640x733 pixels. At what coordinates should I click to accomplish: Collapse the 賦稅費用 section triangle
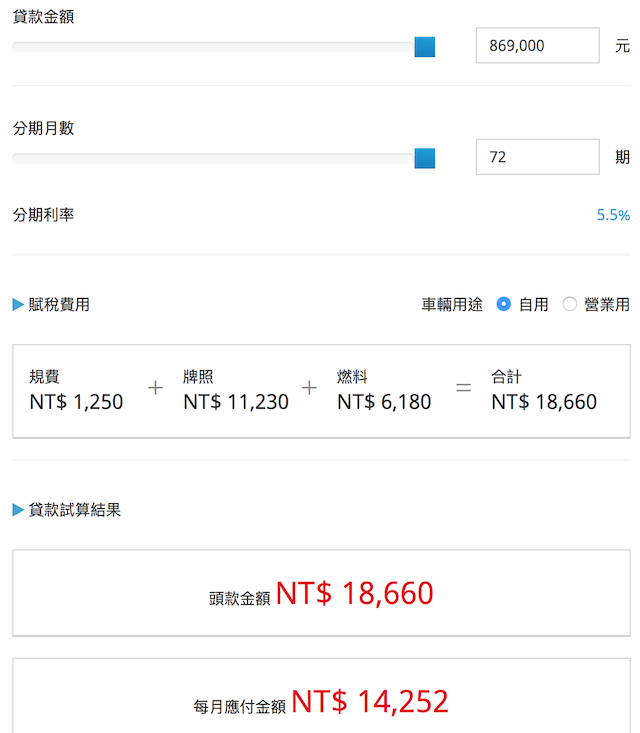point(18,305)
